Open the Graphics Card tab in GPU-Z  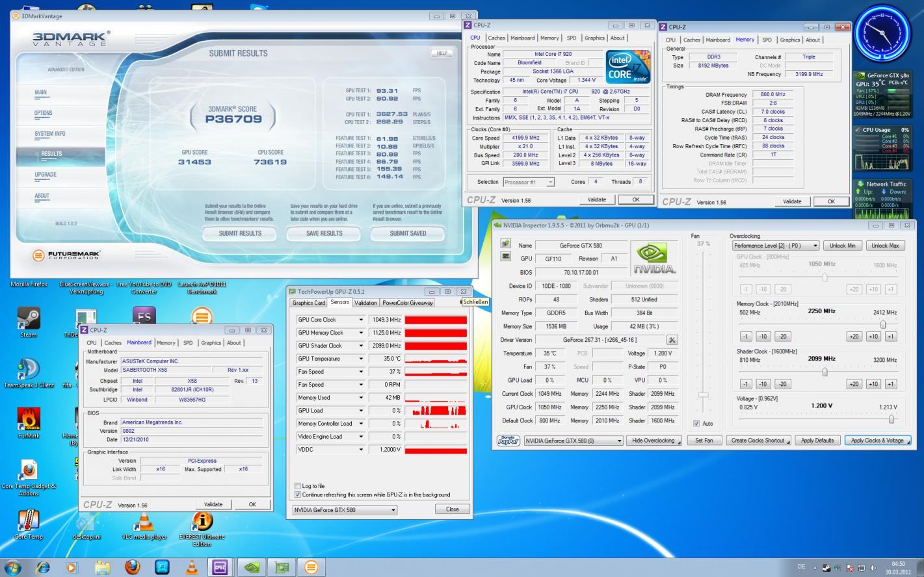(309, 303)
